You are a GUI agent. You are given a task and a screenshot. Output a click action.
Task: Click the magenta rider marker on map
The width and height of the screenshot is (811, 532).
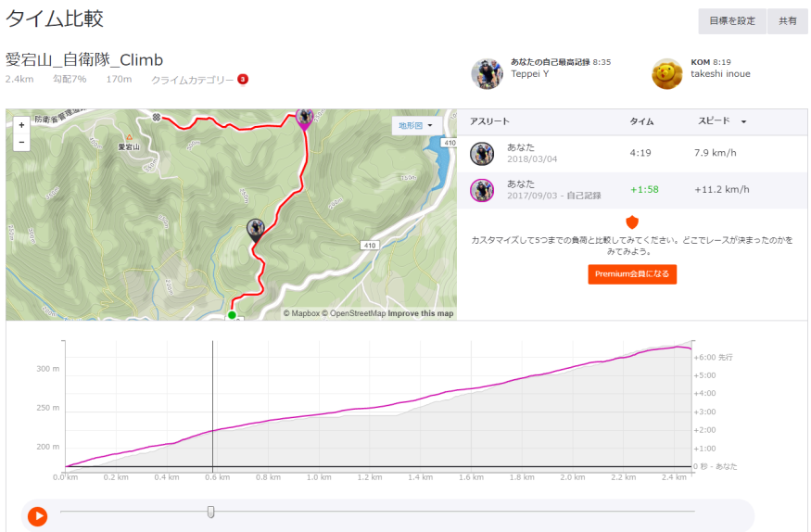pyautogui.click(x=304, y=119)
